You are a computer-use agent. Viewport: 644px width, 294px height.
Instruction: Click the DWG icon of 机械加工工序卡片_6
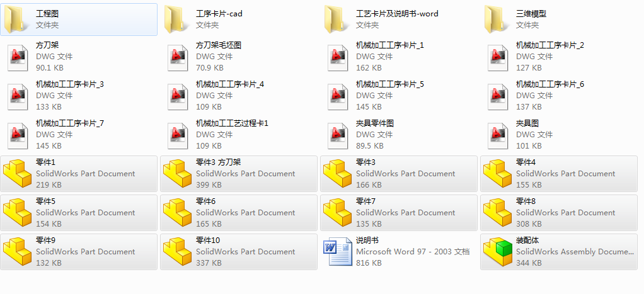click(x=498, y=97)
